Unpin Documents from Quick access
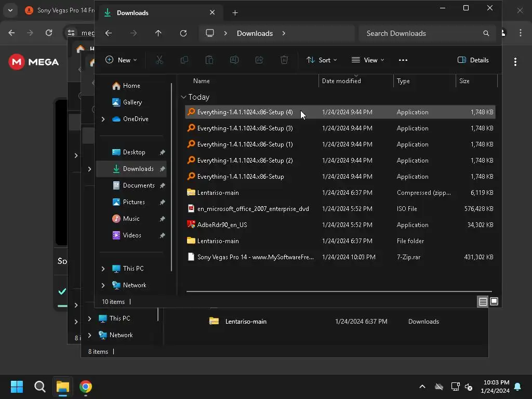 click(162, 185)
